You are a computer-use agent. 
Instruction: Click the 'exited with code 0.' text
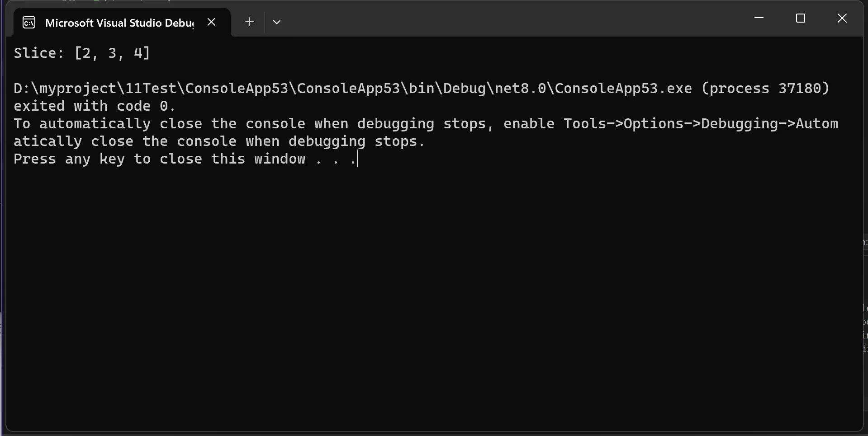(95, 106)
